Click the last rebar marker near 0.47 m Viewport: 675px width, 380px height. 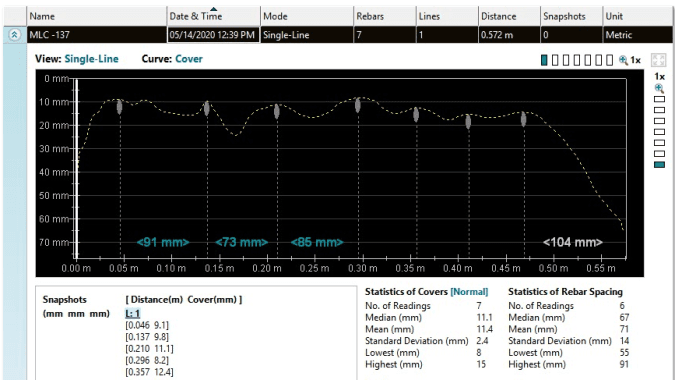point(523,119)
